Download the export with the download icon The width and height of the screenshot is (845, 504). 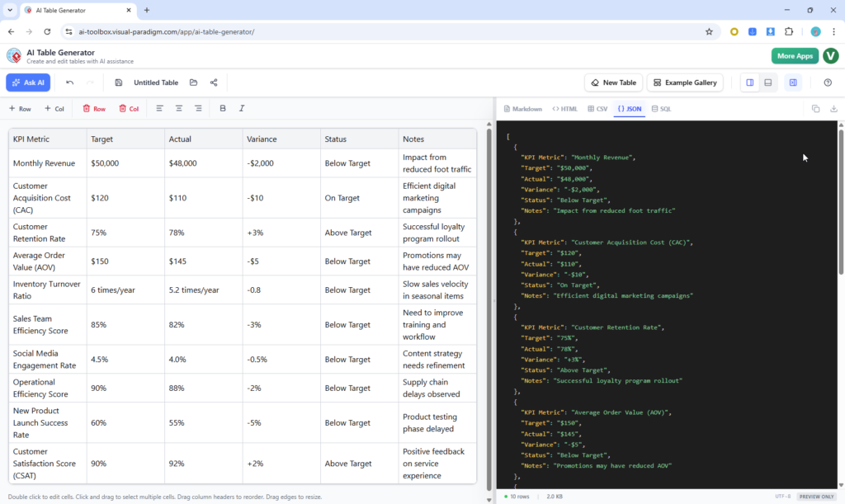point(834,108)
